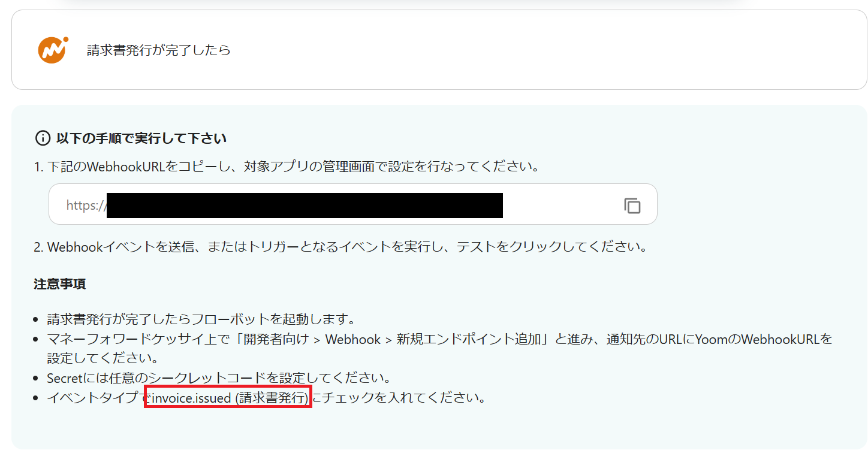Image resolution: width=868 pixels, height=450 pixels.
Task: Click bullet about Secret シークレットコード
Action: [219, 378]
